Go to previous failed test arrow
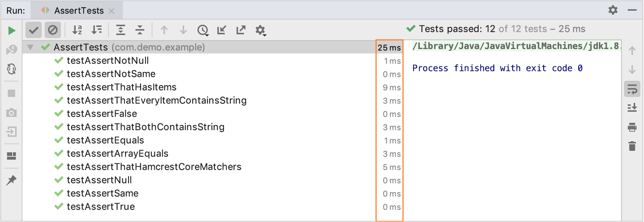Viewport: 644px width, 222px height. tap(164, 30)
